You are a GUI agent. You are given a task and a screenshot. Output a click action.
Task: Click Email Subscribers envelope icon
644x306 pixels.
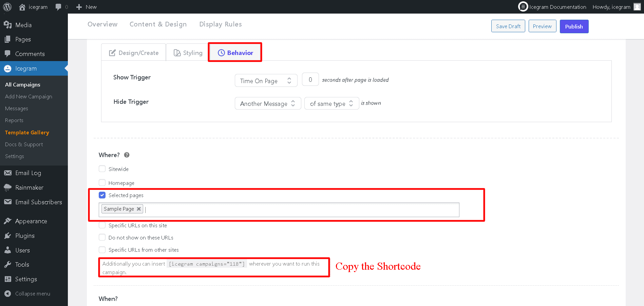click(8, 202)
